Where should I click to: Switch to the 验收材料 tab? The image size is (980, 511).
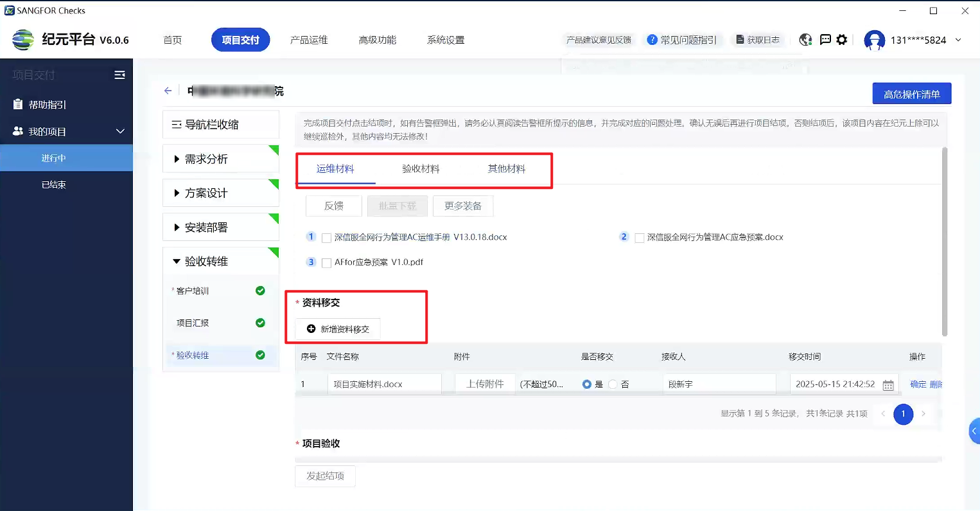click(x=421, y=169)
